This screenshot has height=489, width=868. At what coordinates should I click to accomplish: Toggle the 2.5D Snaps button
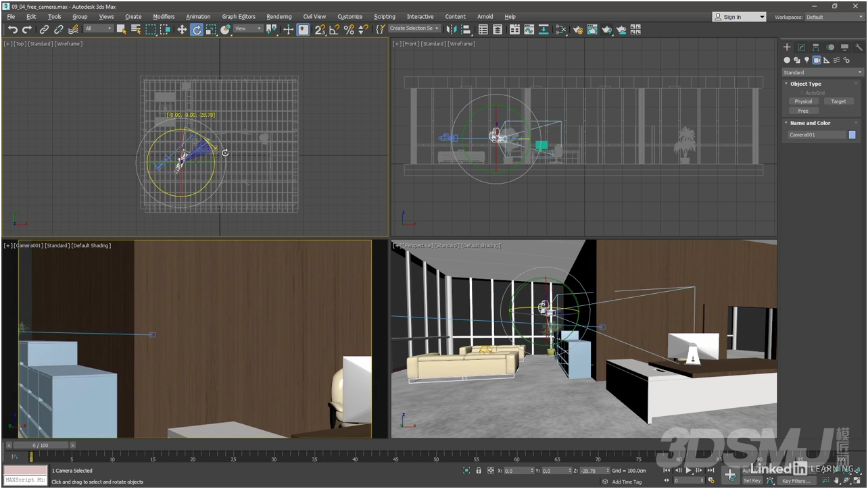click(x=320, y=29)
